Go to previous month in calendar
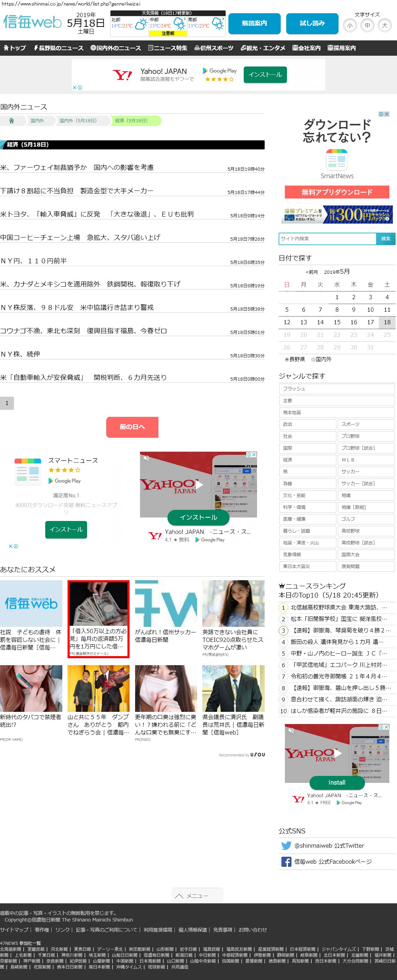Screen dimensions: 397x980 point(311,272)
